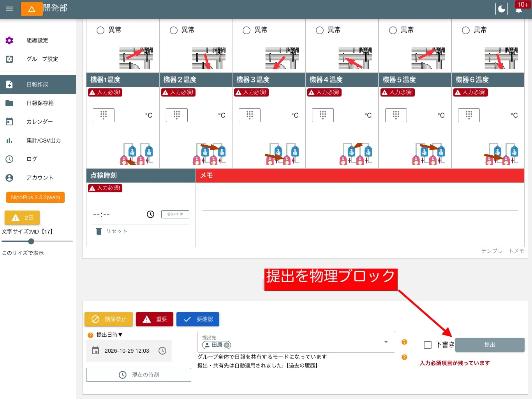
Task: Open the clock icon in the date field
Action: point(162,351)
